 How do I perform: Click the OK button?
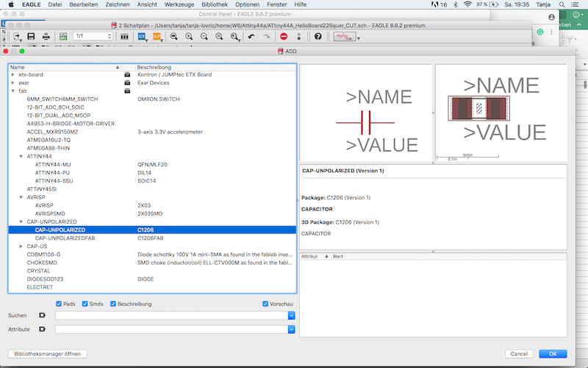pos(553,354)
